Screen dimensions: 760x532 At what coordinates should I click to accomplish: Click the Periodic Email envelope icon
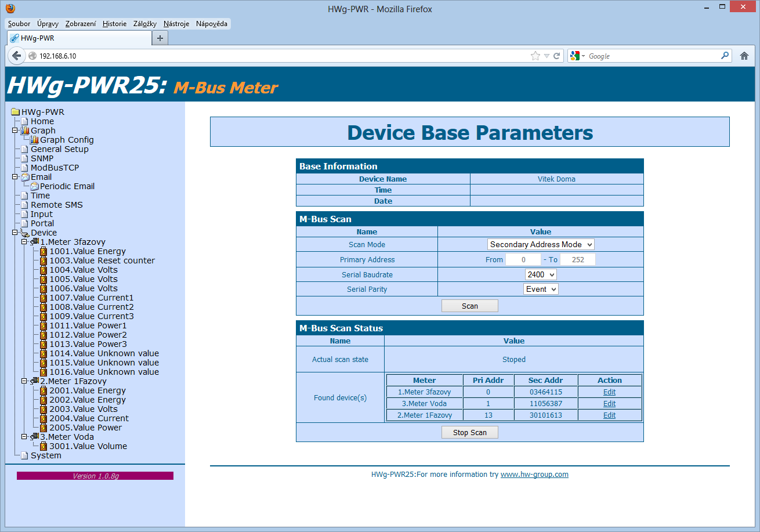[34, 186]
